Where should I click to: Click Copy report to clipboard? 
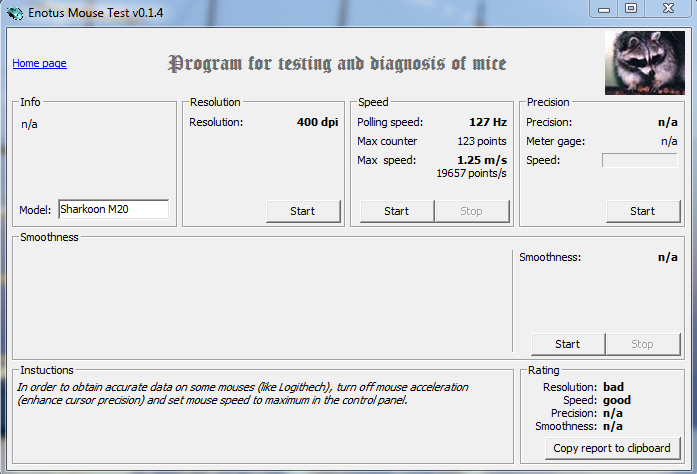coord(612,448)
